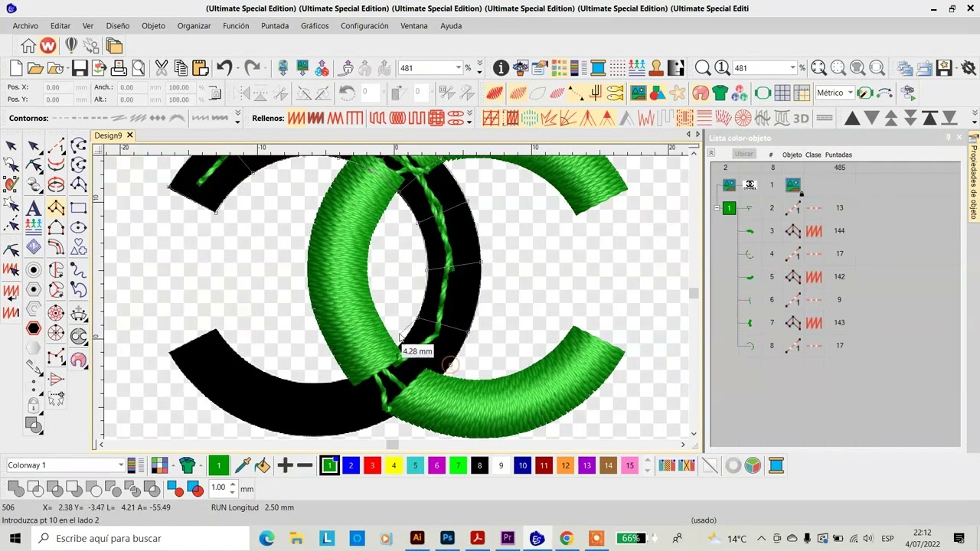Click the Home icon in top toolbar
Screen dimensions: 980x551
coord(28,46)
